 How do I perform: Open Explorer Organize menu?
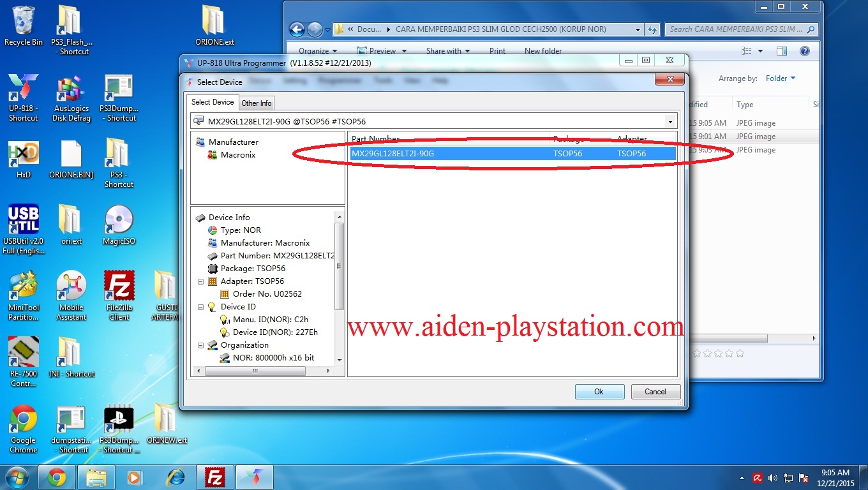318,51
